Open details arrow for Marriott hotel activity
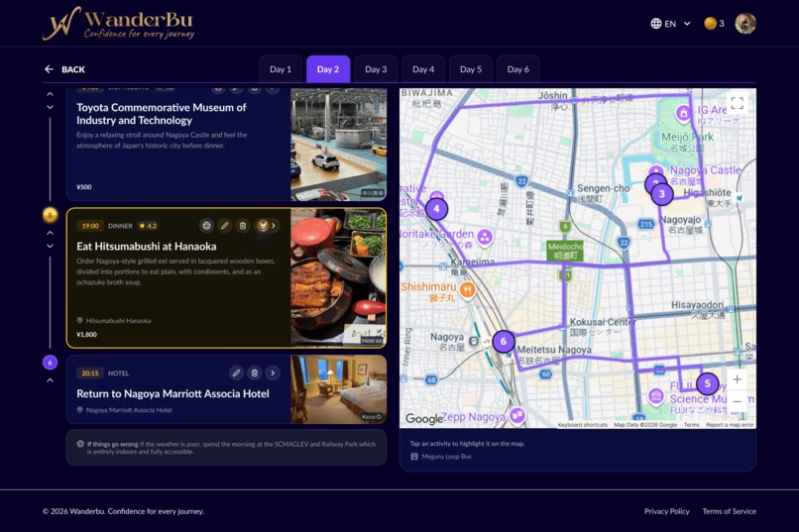The height and width of the screenshot is (532, 799). point(273,373)
